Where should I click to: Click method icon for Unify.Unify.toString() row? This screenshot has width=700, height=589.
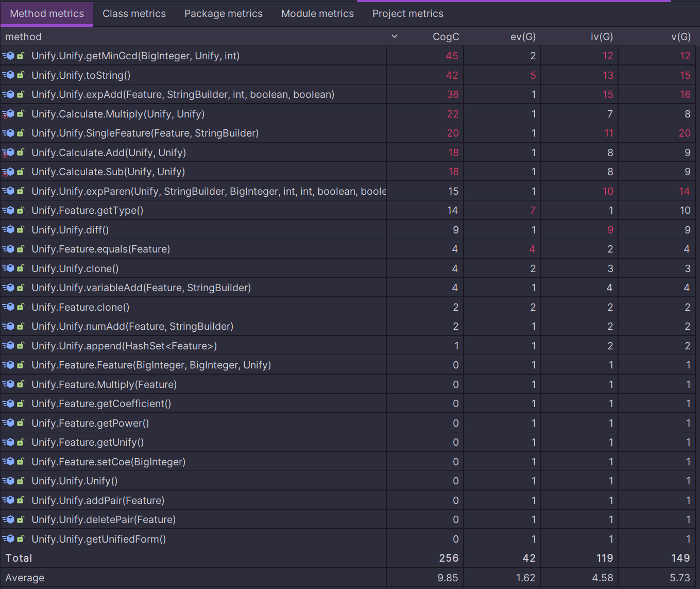[8, 75]
